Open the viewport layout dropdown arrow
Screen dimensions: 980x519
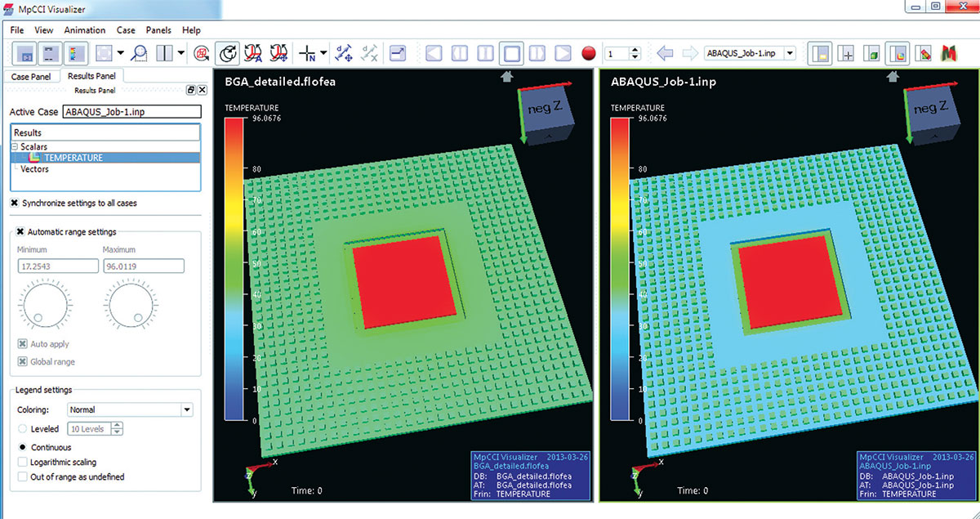click(181, 54)
